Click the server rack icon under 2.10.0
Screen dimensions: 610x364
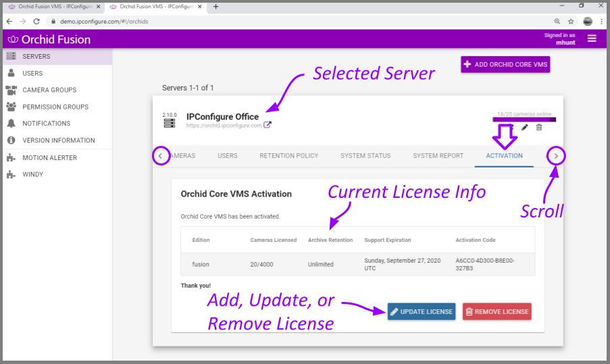click(x=170, y=124)
